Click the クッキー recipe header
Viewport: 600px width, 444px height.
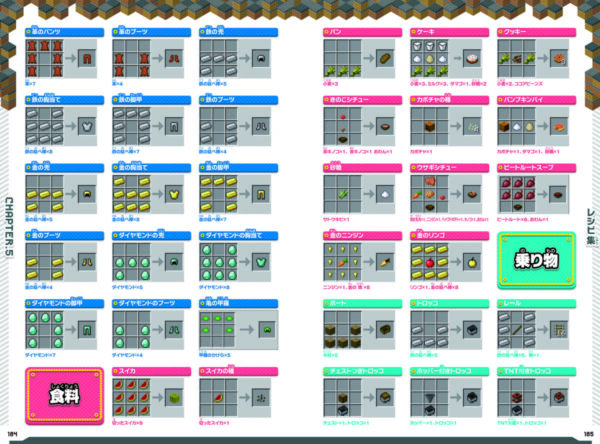click(x=536, y=32)
